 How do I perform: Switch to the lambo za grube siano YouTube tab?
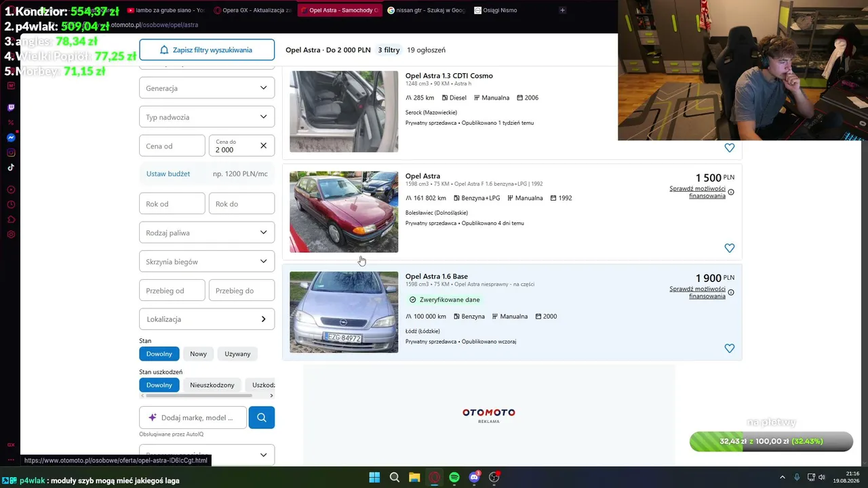pyautogui.click(x=166, y=10)
